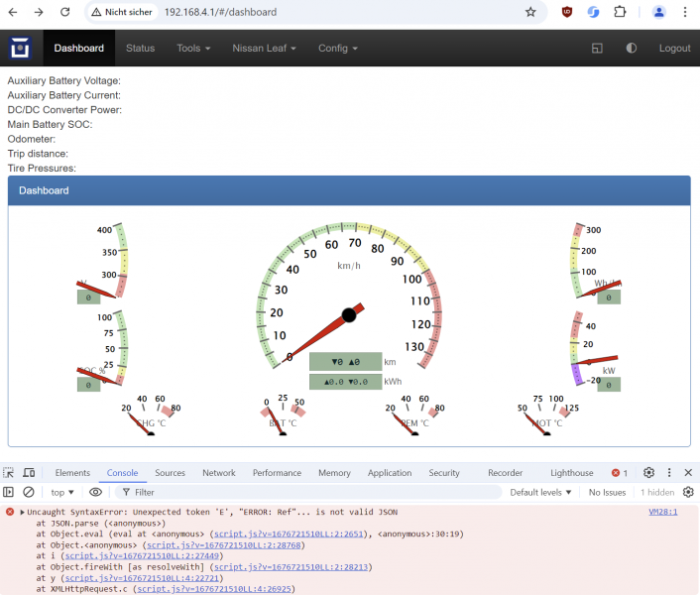Open the DevTools three-dot menu
The width and height of the screenshot is (700, 595).
coord(668,473)
